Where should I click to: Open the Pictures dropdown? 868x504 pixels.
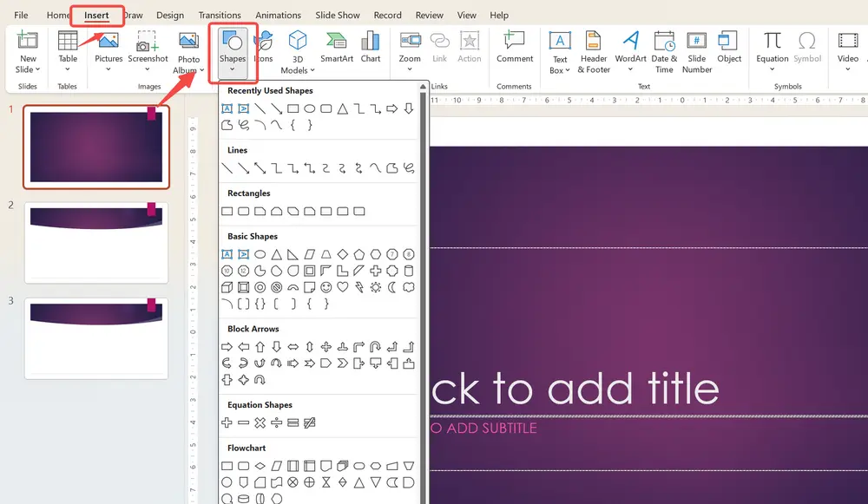pyautogui.click(x=108, y=69)
